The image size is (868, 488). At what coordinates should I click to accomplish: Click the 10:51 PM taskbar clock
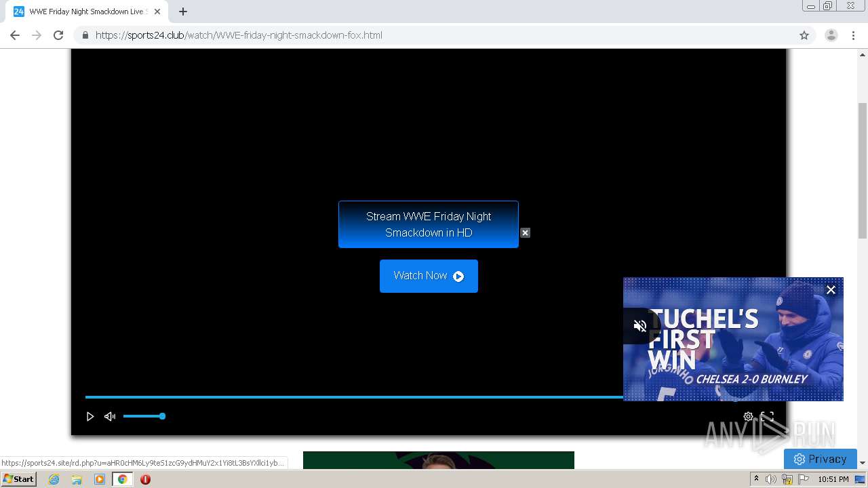coord(833,479)
